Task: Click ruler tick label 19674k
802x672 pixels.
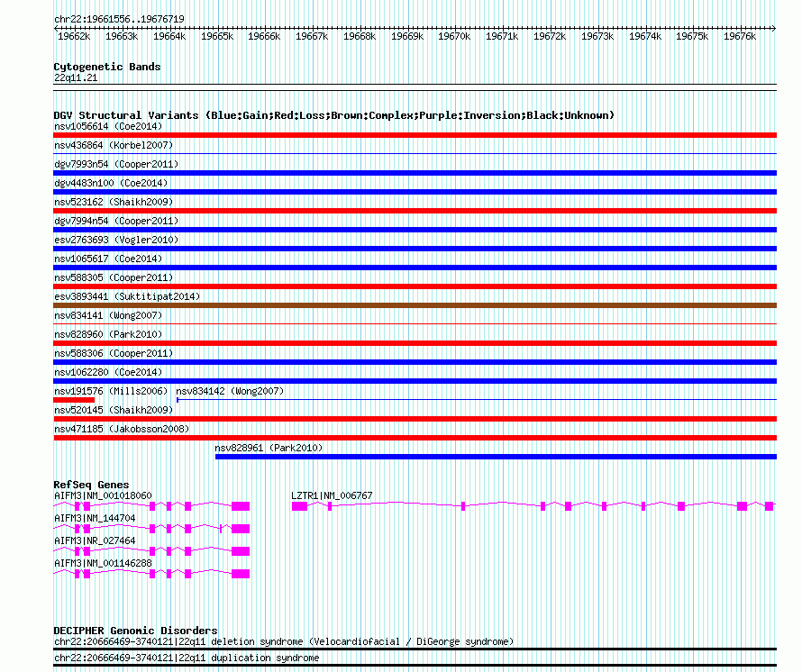Action: pos(645,36)
